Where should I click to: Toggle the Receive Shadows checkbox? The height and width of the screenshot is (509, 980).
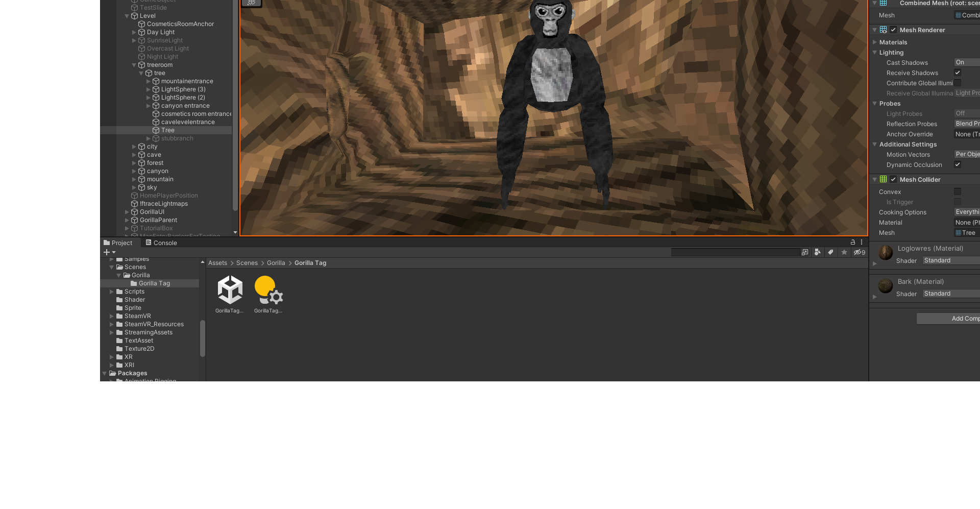(x=958, y=72)
